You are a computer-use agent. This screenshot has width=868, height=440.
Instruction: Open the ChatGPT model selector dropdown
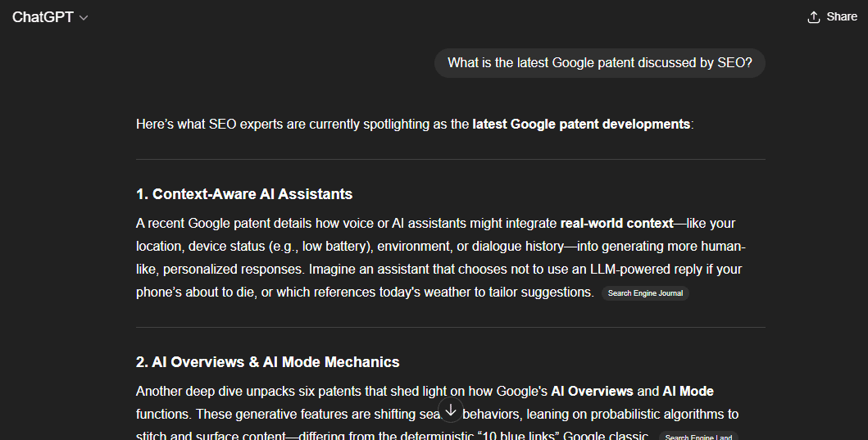tap(50, 17)
